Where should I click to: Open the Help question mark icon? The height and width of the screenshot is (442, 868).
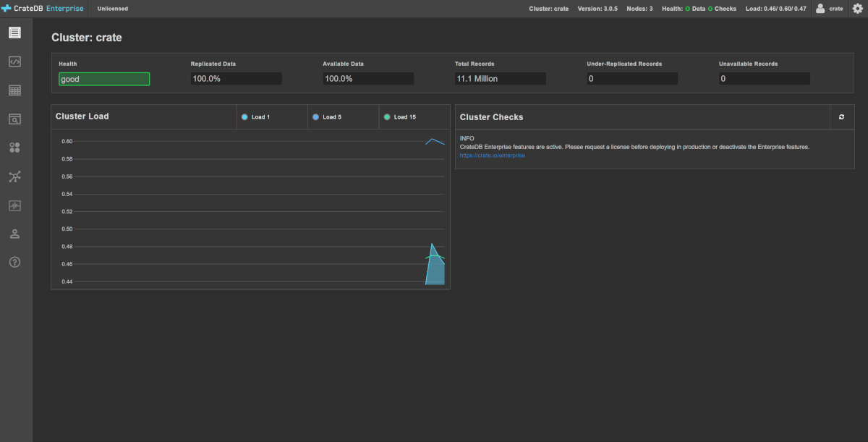(x=15, y=262)
